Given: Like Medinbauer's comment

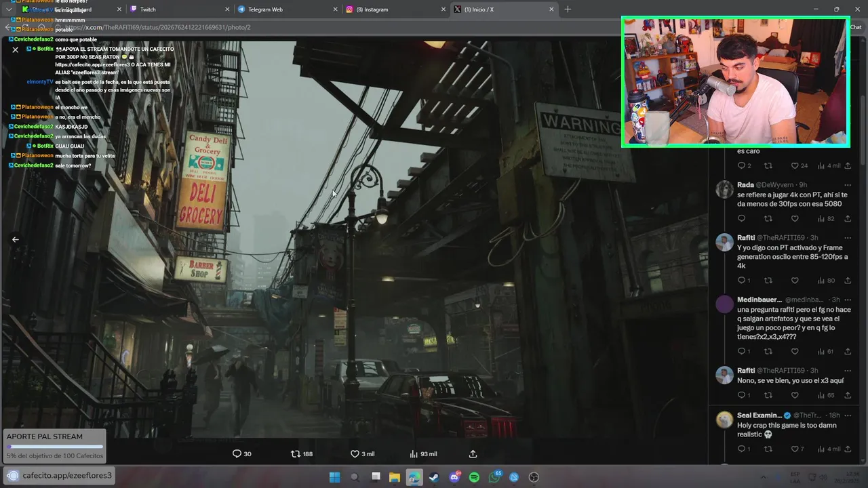Looking at the screenshot, I should [x=795, y=351].
